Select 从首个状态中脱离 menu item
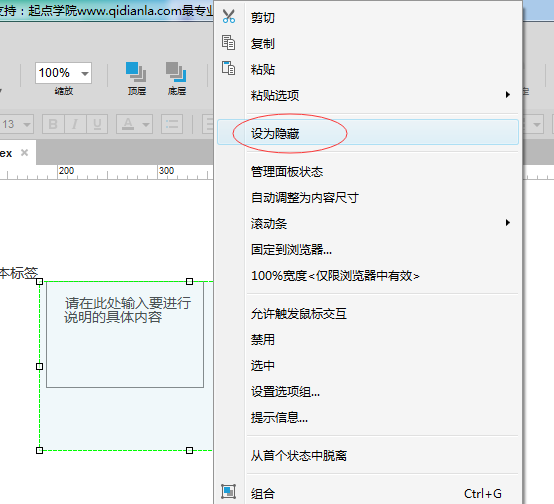The width and height of the screenshot is (554, 504). (368, 456)
